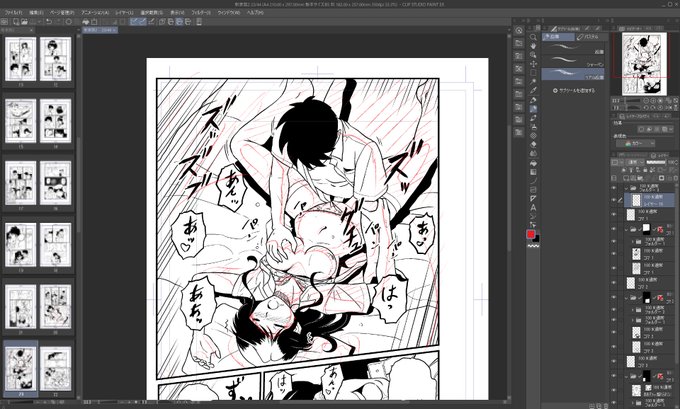Select the rectangular Selection area tool
680x409 pixels.
click(533, 73)
